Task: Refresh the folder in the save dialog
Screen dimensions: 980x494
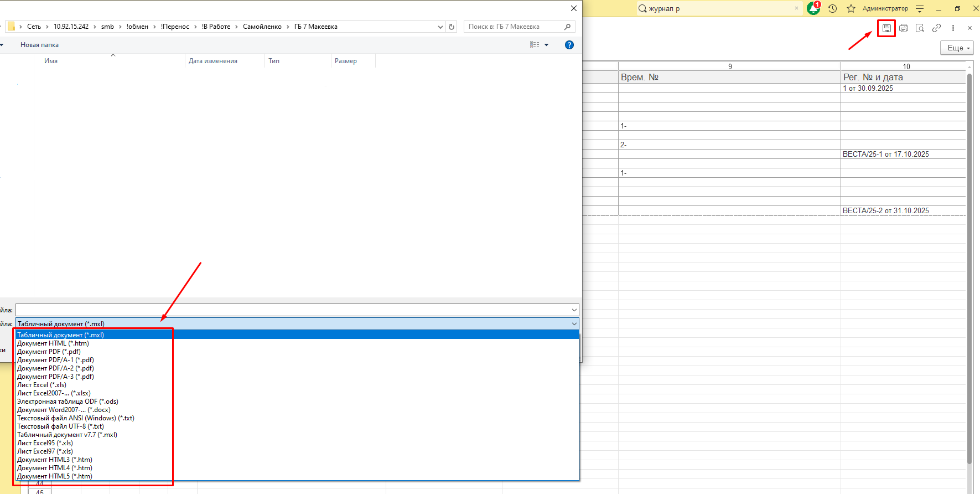Action: (x=452, y=27)
